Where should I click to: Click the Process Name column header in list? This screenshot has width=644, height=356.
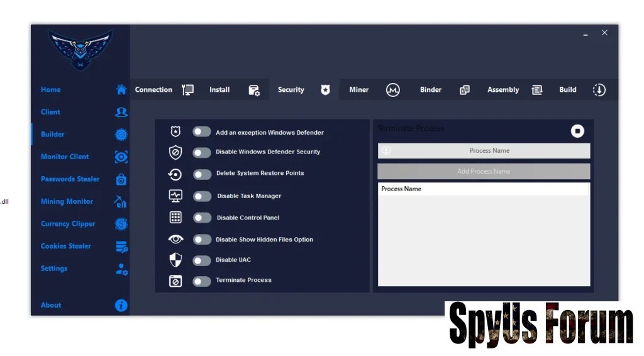[401, 189]
